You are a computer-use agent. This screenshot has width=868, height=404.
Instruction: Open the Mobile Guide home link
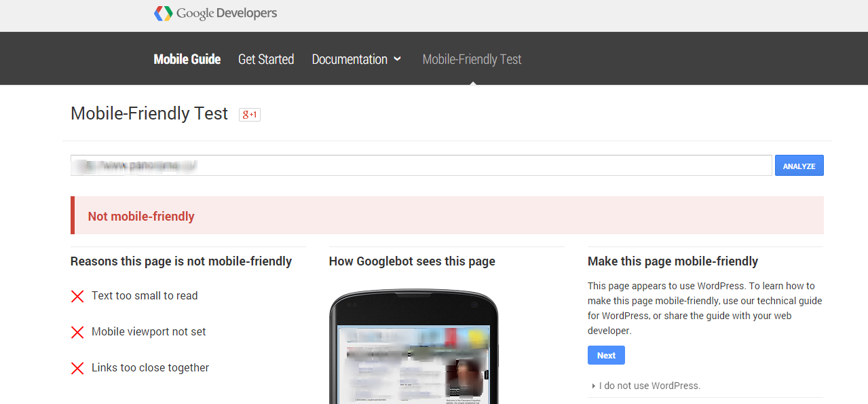point(187,59)
